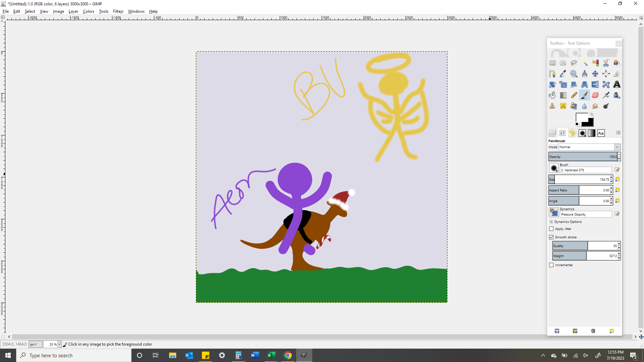Select the Text tool
The image size is (644, 362).
coord(617,84)
